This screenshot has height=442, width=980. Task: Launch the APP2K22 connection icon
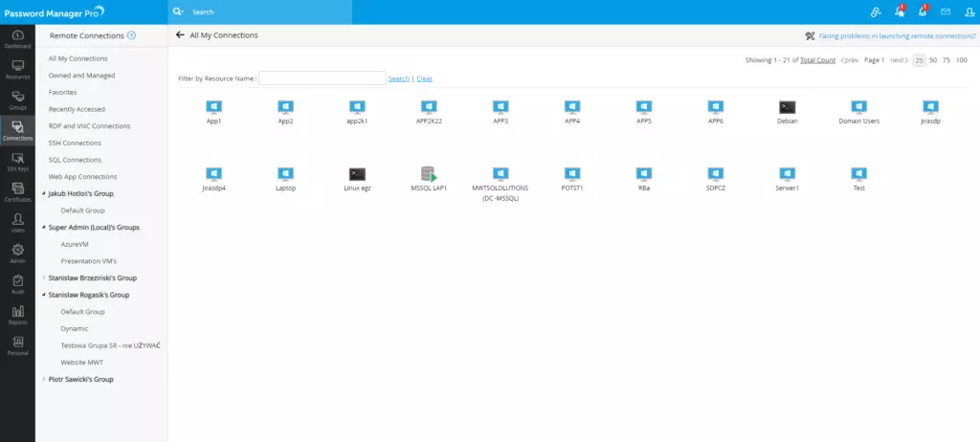pos(429,107)
